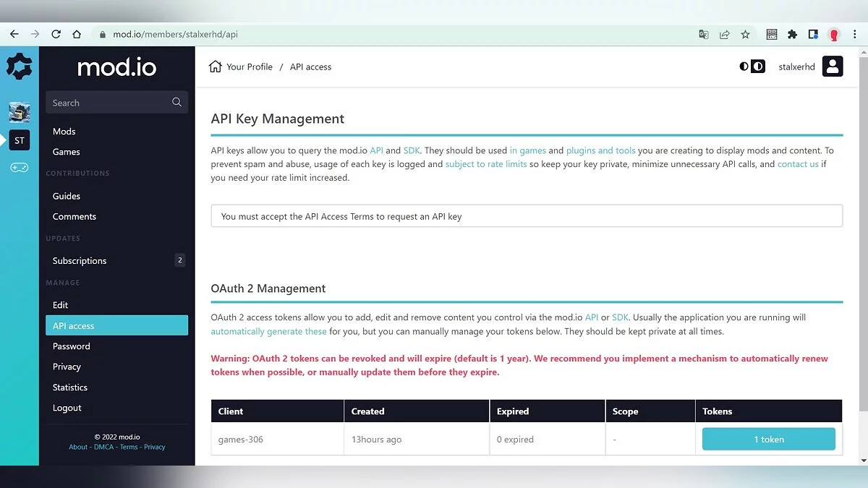Follow the 'in games' link
868x488 pixels.
click(527, 150)
